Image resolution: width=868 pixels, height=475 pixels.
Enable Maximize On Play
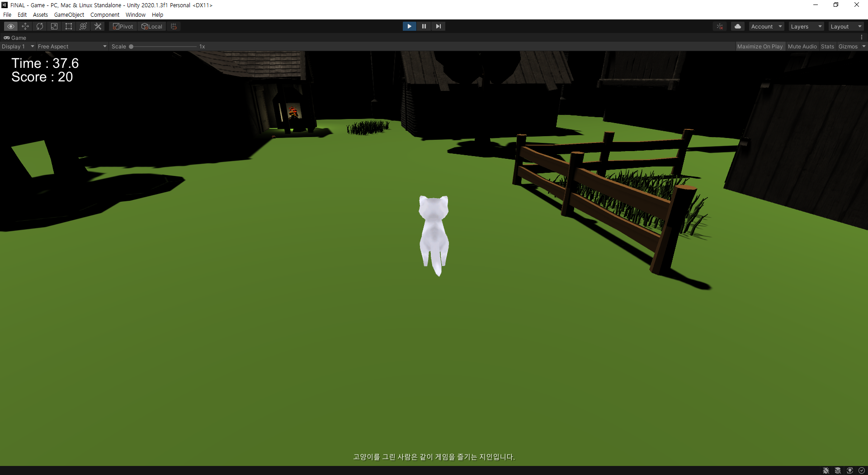[760, 46]
